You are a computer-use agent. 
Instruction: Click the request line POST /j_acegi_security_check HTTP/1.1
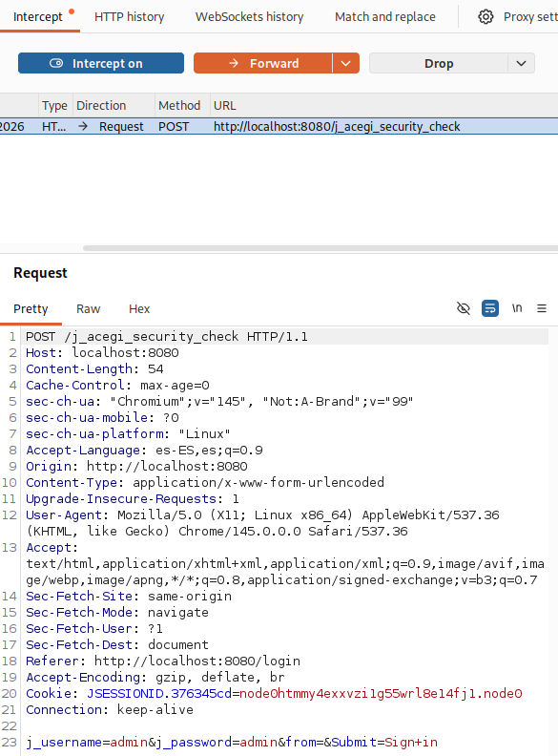[x=167, y=336]
